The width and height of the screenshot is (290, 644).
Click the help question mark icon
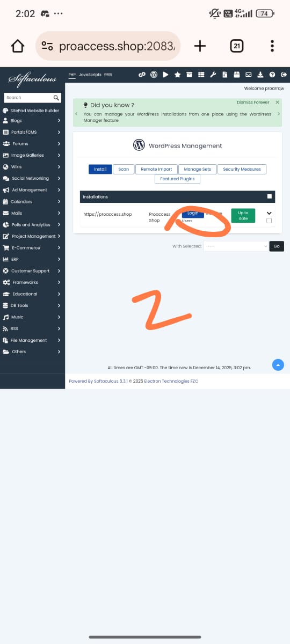click(272, 75)
